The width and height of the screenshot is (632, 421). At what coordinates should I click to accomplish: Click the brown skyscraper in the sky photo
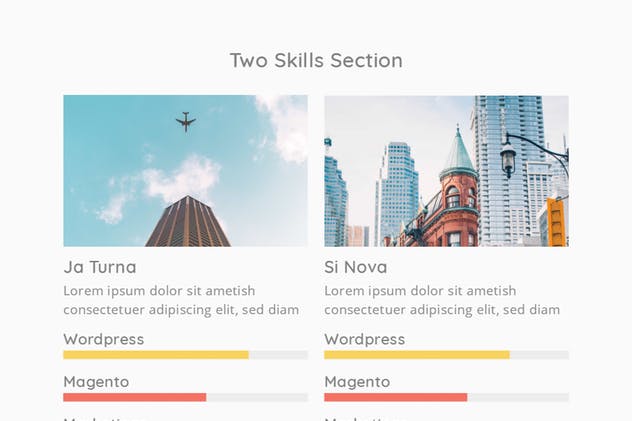click(188, 223)
